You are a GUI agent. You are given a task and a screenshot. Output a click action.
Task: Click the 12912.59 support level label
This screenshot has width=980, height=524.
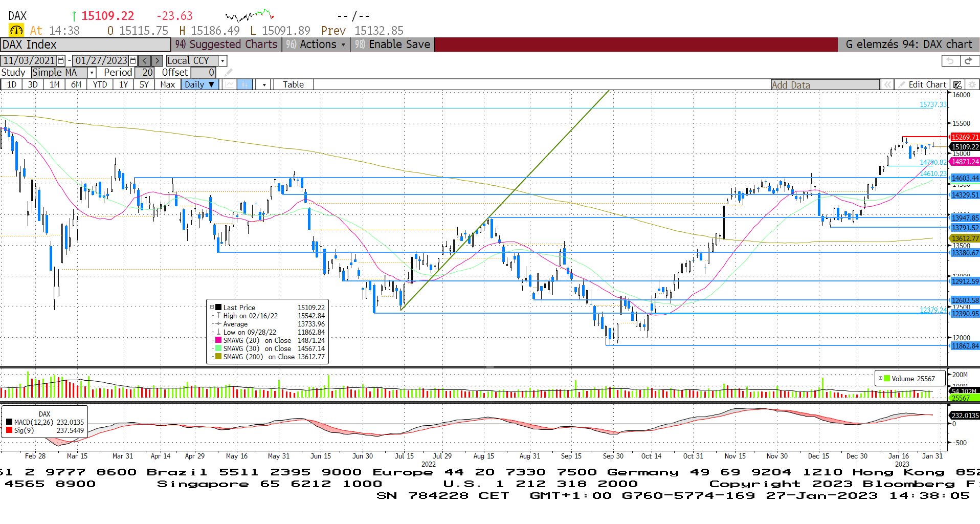(964, 281)
